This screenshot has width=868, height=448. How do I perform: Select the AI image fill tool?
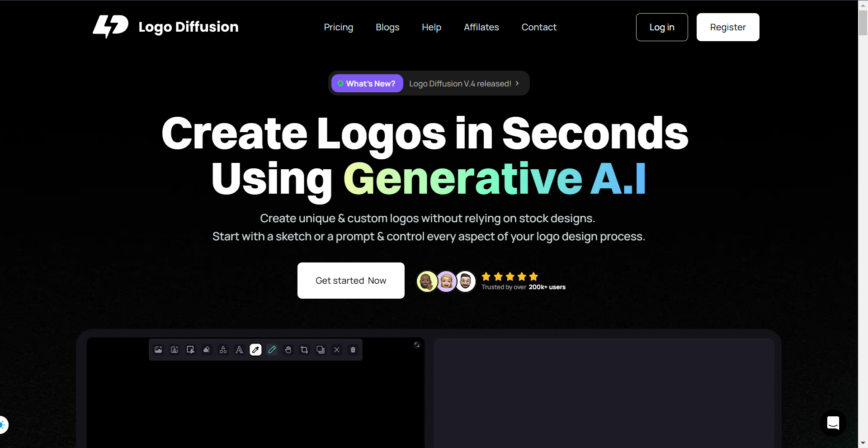175,350
